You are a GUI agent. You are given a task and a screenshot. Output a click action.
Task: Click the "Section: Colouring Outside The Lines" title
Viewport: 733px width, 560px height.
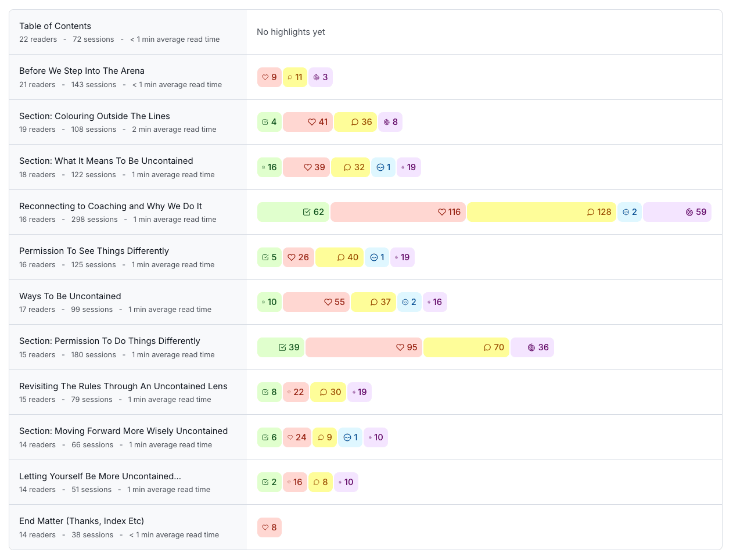[x=95, y=116]
